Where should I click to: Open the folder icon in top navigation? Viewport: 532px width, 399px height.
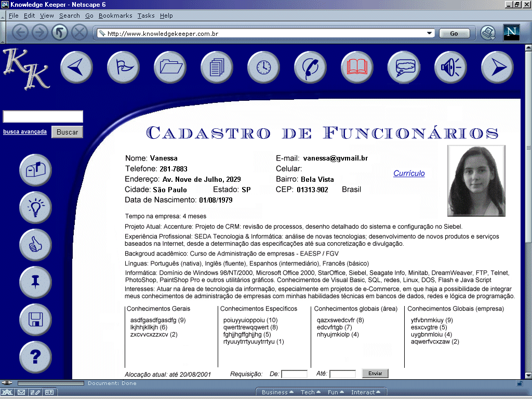170,67
